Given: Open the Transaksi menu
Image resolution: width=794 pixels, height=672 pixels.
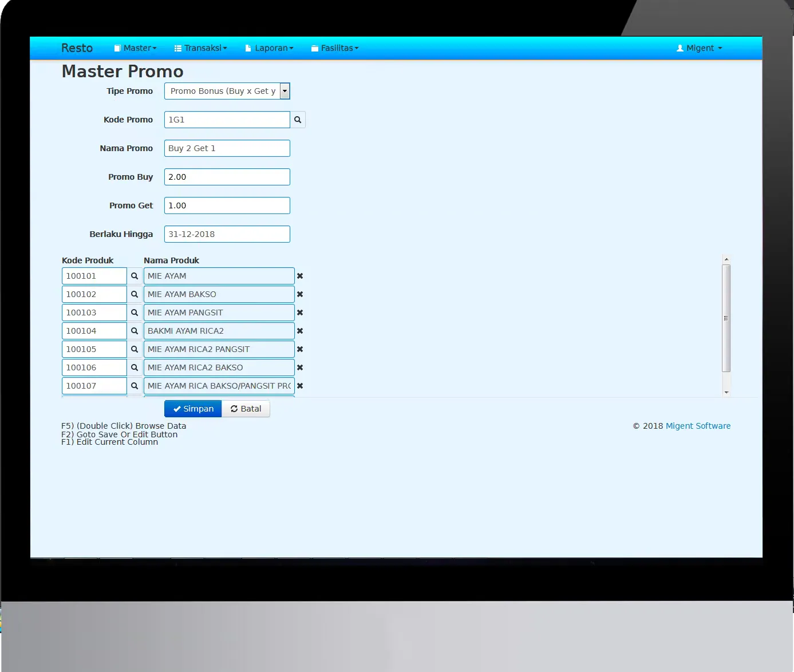Looking at the screenshot, I should coord(201,48).
